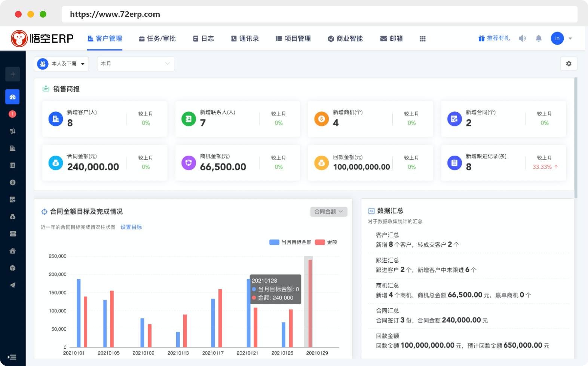Switch to 任务/审批 tab
The height and width of the screenshot is (366, 588).
coord(157,39)
